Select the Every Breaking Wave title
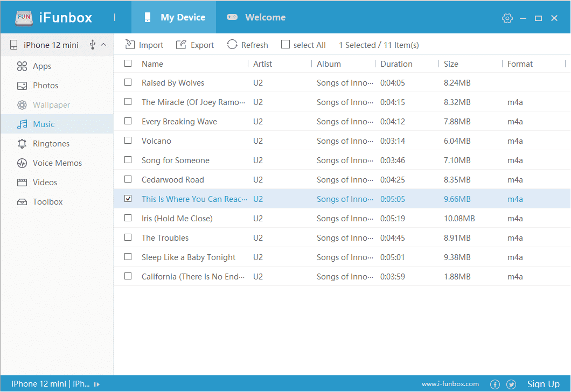Viewport: 571px width, 392px height. (179, 122)
